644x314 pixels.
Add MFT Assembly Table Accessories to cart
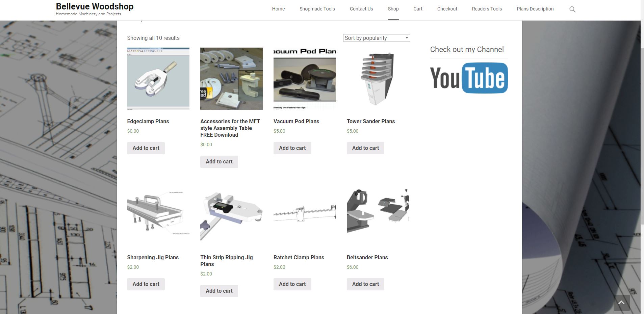click(x=219, y=162)
